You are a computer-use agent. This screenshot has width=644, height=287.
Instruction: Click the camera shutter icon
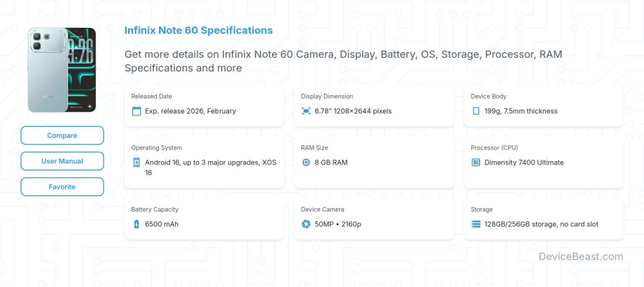[306, 224]
